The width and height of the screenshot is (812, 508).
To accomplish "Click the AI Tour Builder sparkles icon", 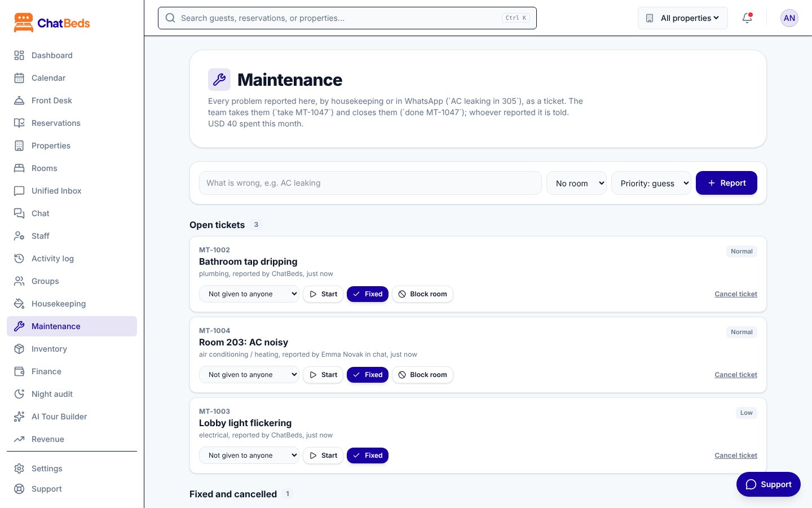I will (x=19, y=417).
